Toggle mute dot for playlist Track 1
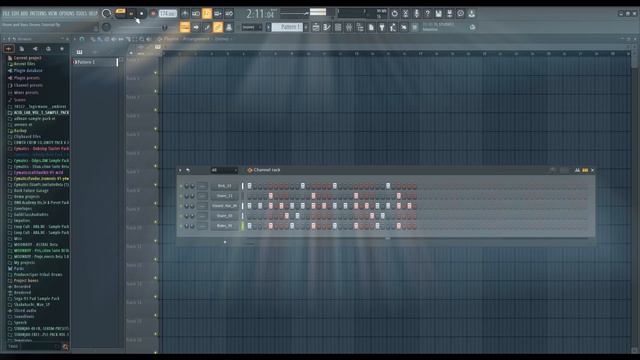This screenshot has width=640, height=360. [x=156, y=73]
